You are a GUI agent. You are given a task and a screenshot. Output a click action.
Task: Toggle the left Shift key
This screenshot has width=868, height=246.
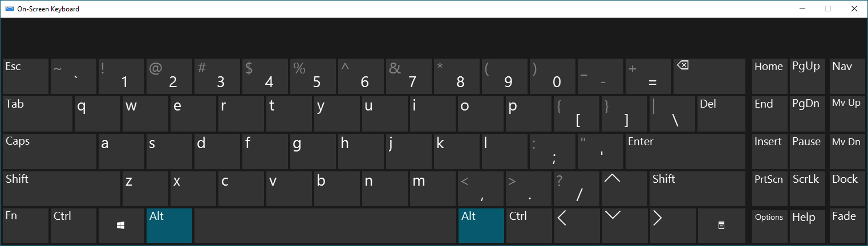click(x=61, y=188)
